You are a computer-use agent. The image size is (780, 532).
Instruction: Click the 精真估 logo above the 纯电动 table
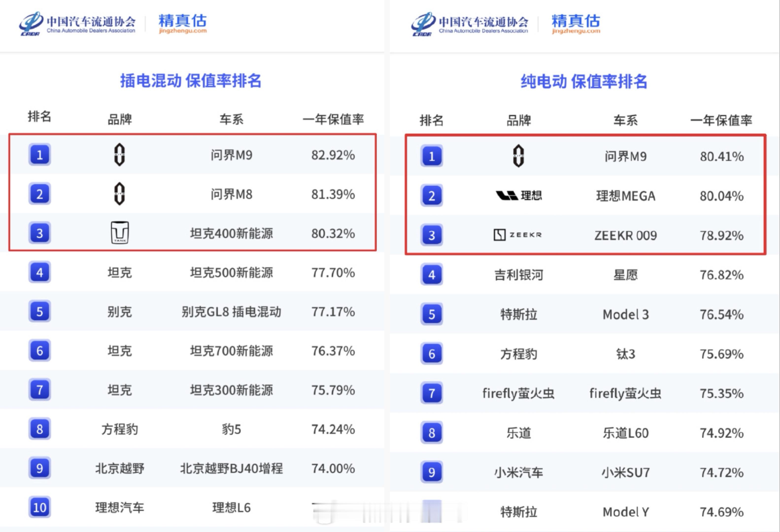pos(576,24)
